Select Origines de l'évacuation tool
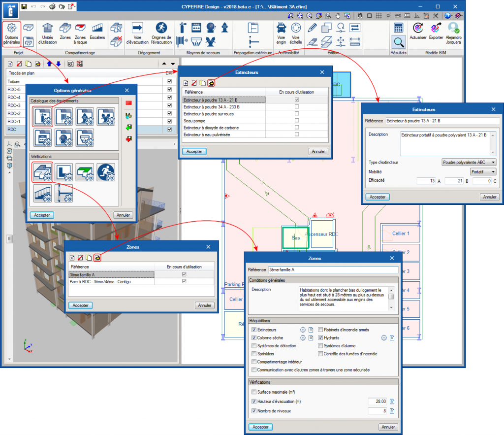Screen dimensions: 504x435 pos(161,34)
